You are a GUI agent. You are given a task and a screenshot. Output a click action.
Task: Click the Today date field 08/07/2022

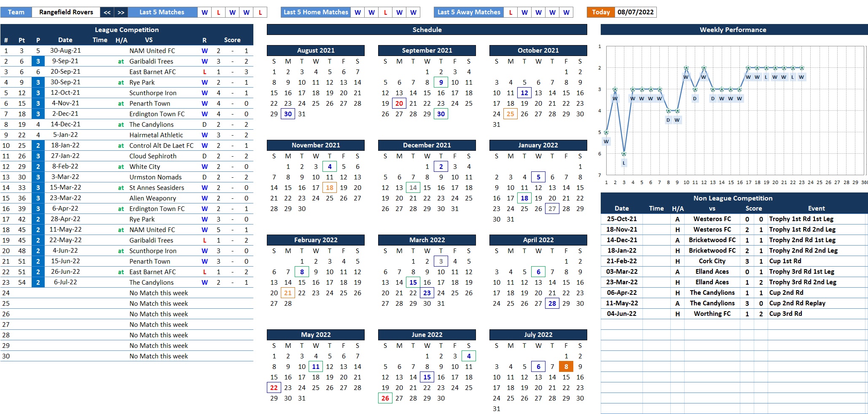point(635,12)
